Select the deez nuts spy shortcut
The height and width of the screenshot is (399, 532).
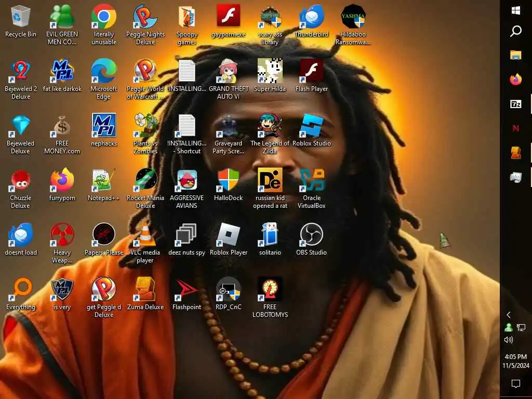tap(187, 235)
